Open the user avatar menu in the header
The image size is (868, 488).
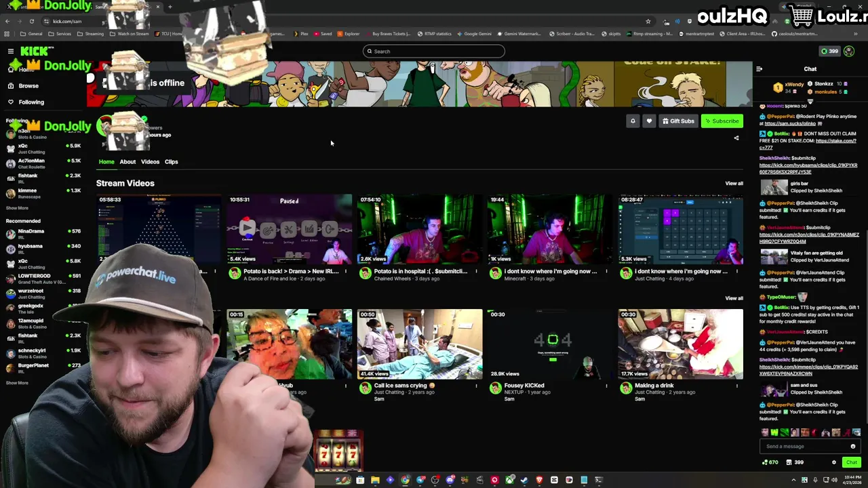[849, 52]
